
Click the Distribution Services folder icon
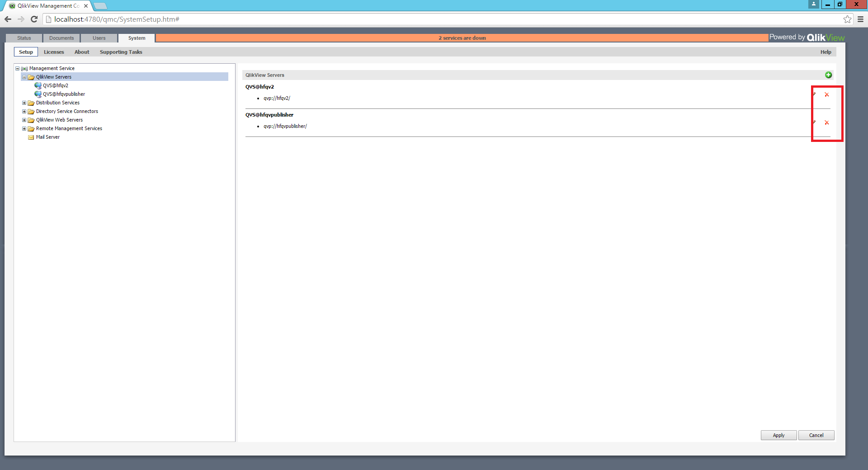click(x=31, y=103)
